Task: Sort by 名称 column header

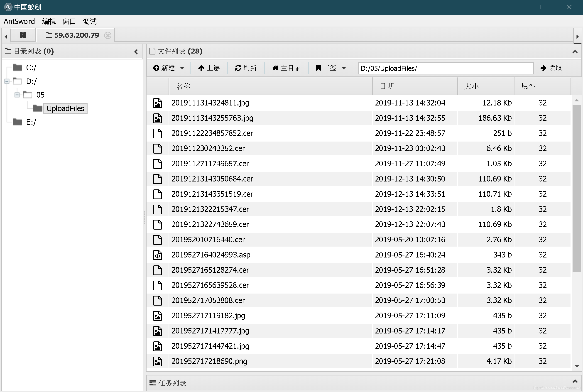Action: tap(271, 86)
